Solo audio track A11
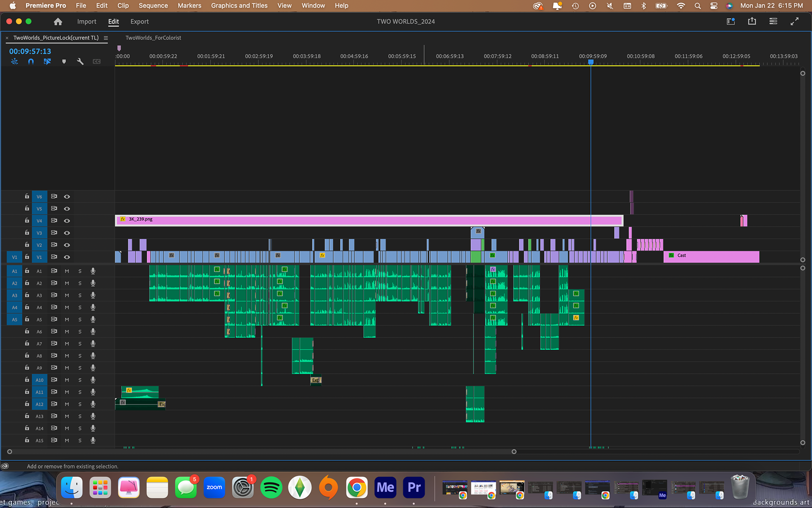The width and height of the screenshot is (812, 508). 80,392
